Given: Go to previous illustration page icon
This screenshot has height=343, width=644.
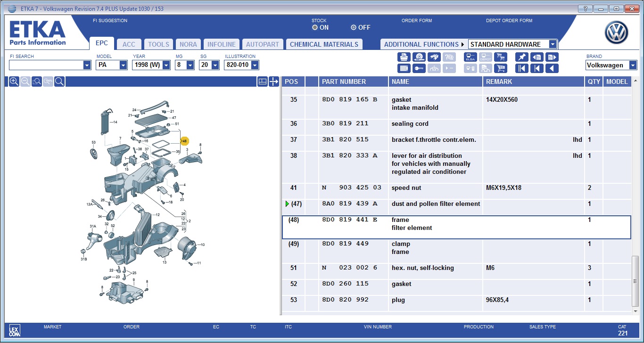Looking at the screenshot, I should click(537, 57).
